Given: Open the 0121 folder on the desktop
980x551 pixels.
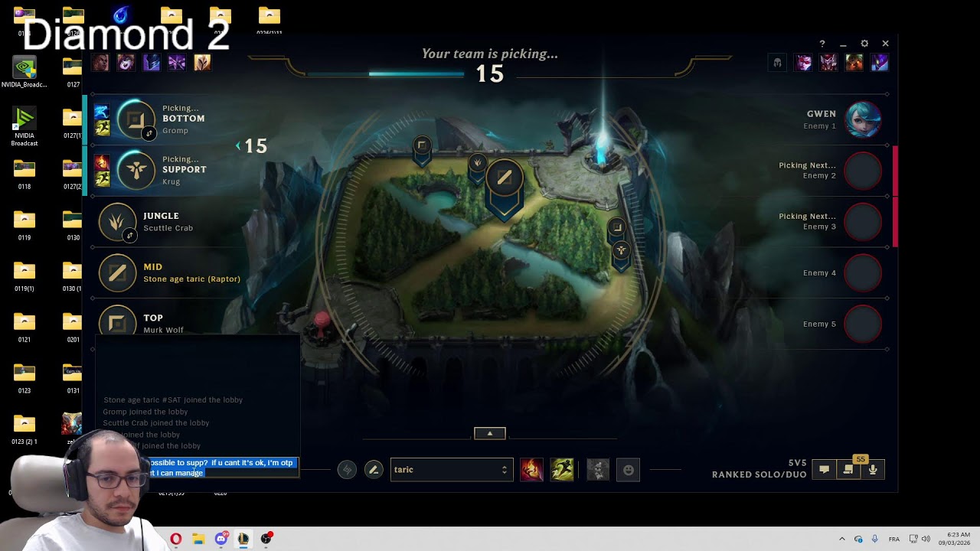Looking at the screenshot, I should [24, 327].
